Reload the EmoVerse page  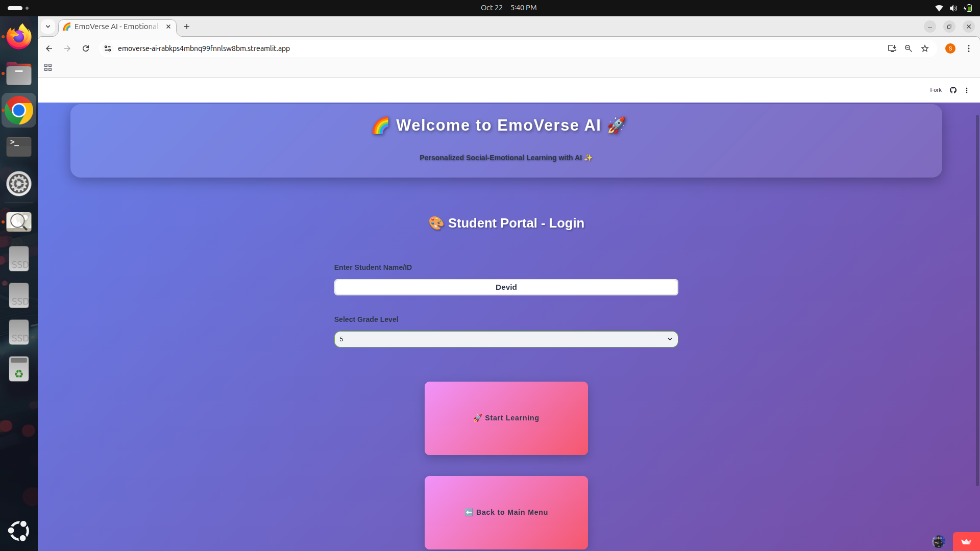tap(86, 48)
